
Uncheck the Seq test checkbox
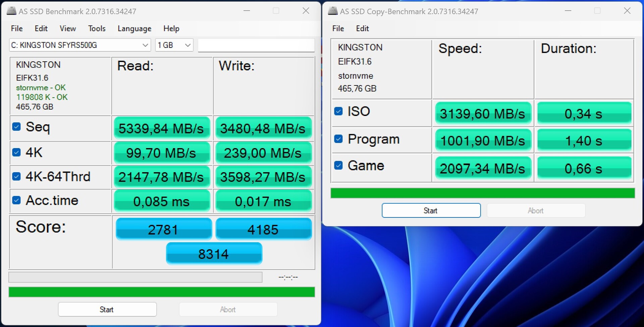pyautogui.click(x=16, y=127)
